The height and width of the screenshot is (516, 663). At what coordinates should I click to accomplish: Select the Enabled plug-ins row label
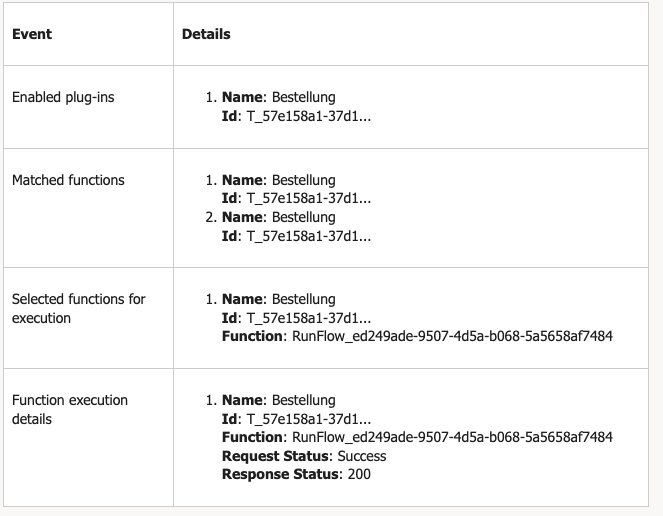pyautogui.click(x=63, y=97)
